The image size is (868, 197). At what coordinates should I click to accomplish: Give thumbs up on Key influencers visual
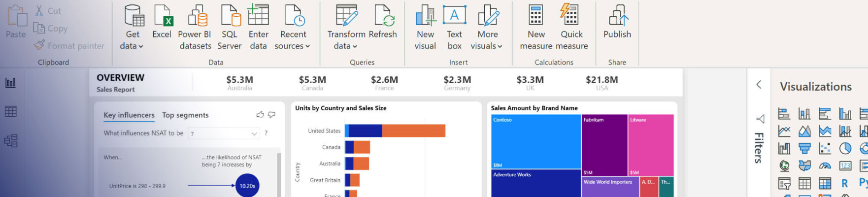pyautogui.click(x=260, y=115)
